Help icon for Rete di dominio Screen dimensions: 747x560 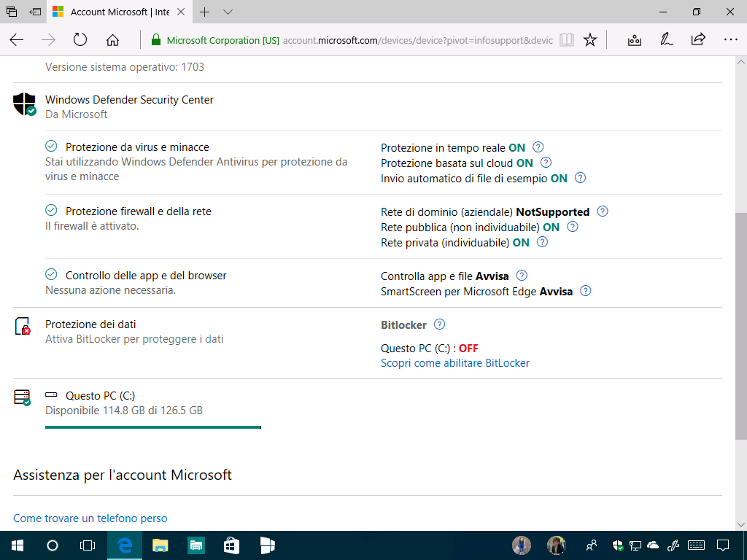602,211
